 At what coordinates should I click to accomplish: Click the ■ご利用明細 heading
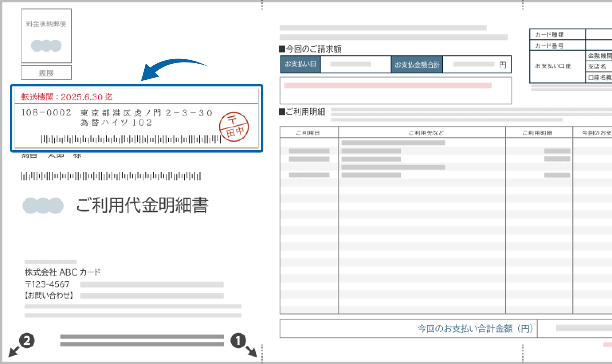302,112
